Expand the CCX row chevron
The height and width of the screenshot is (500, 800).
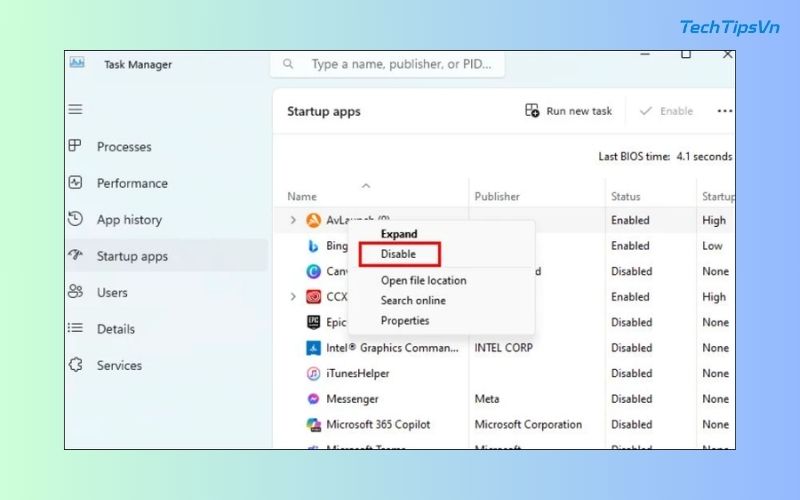(x=293, y=296)
